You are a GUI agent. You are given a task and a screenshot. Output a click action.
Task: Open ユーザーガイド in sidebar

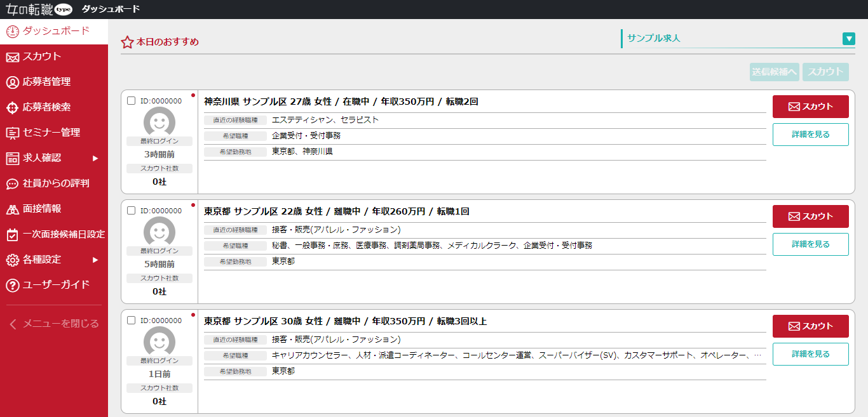54,285
